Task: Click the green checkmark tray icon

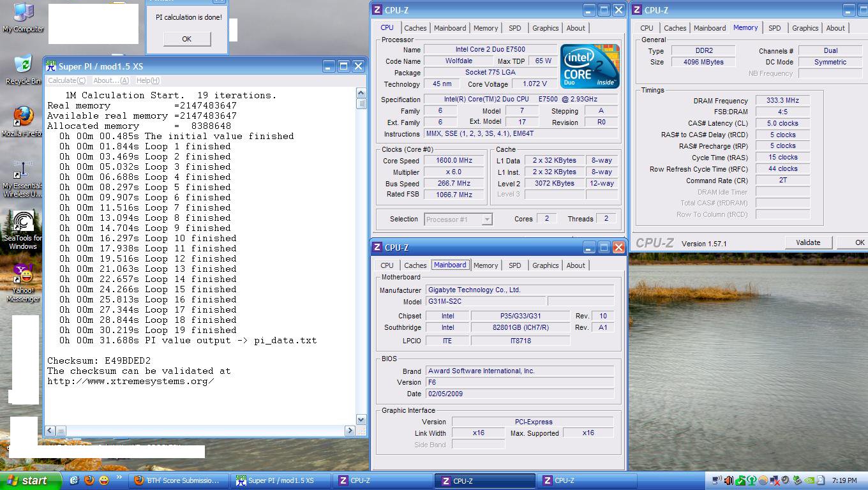Action: coord(740,480)
